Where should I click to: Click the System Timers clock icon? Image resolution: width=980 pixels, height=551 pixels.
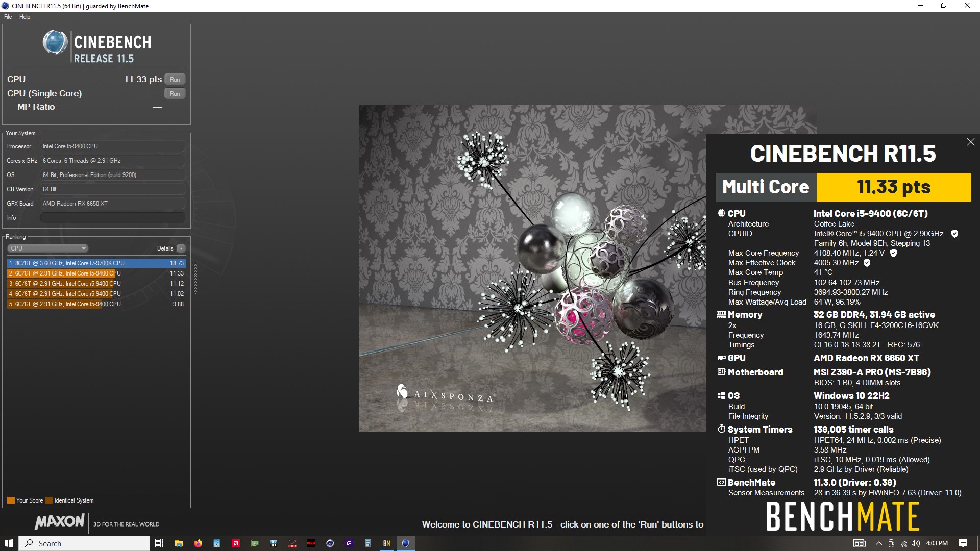pos(721,429)
